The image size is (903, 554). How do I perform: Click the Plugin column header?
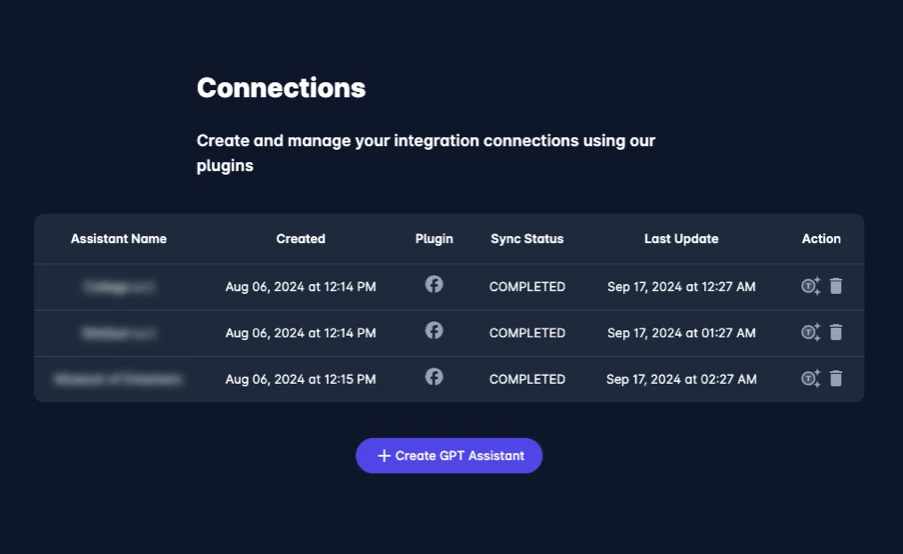(x=434, y=239)
